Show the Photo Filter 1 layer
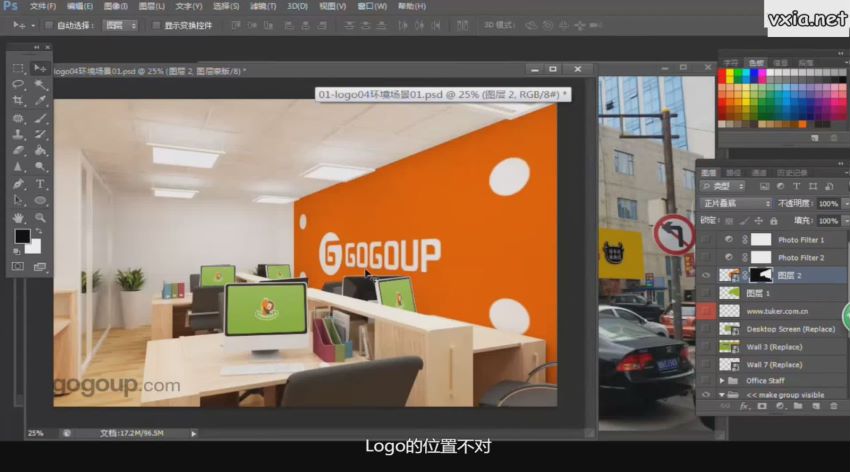Viewport: 850px width, 472px height. tap(706, 240)
